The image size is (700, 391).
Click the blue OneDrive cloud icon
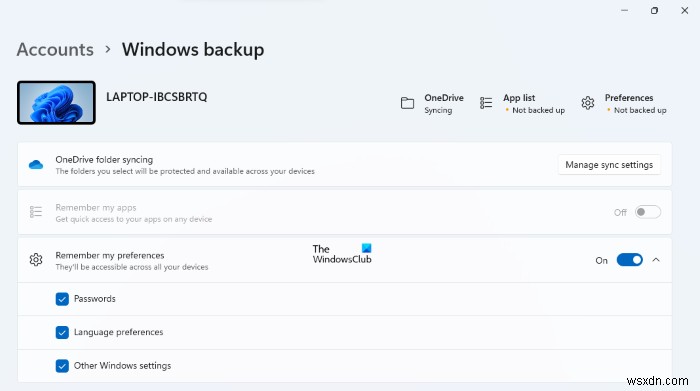coord(36,165)
